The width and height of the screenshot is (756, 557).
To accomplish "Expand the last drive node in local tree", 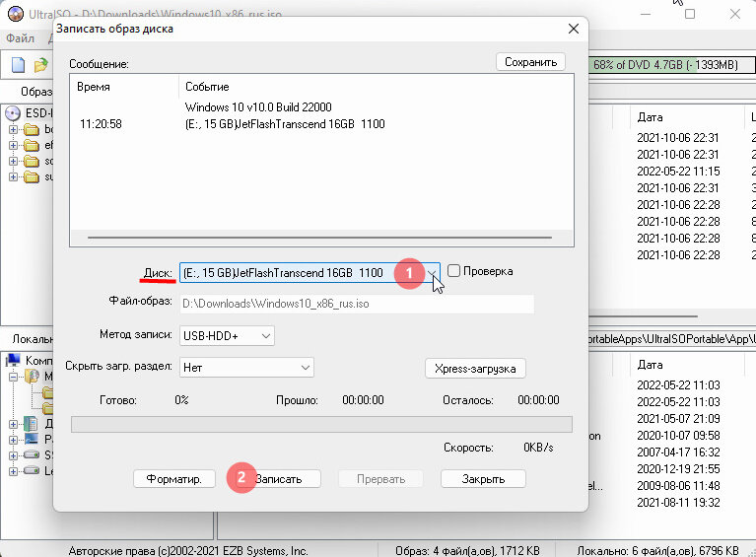I will point(13,470).
